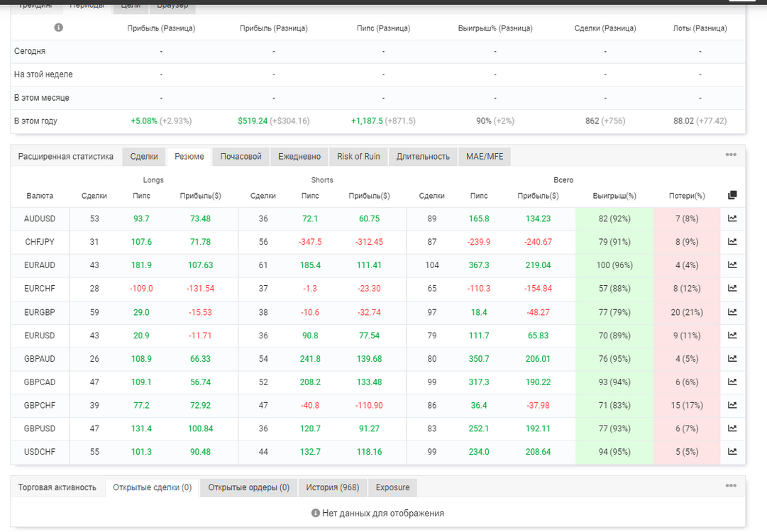Image resolution: width=767 pixels, height=532 pixels.
Task: Open the AUDUSD row chart icon
Action: coord(732,218)
